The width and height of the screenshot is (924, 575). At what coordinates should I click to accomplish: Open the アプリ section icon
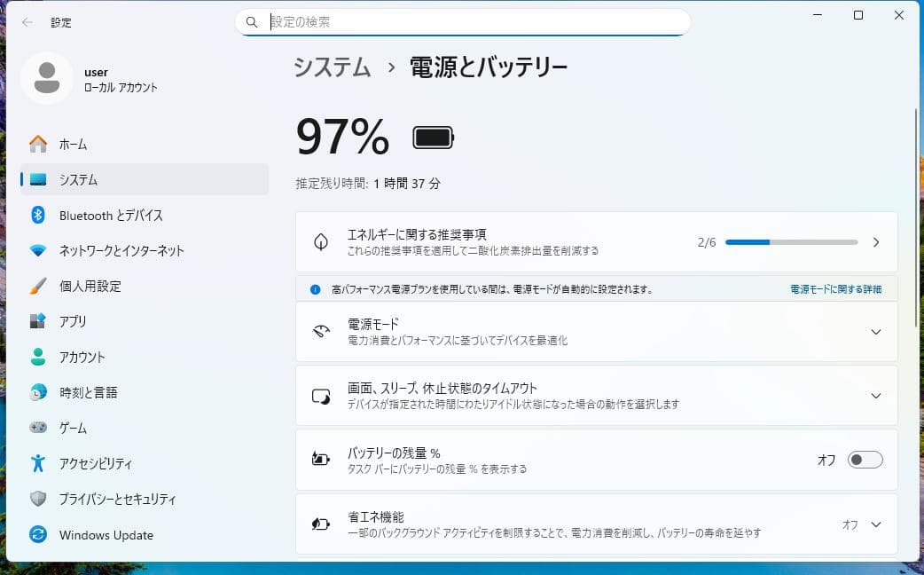(37, 322)
